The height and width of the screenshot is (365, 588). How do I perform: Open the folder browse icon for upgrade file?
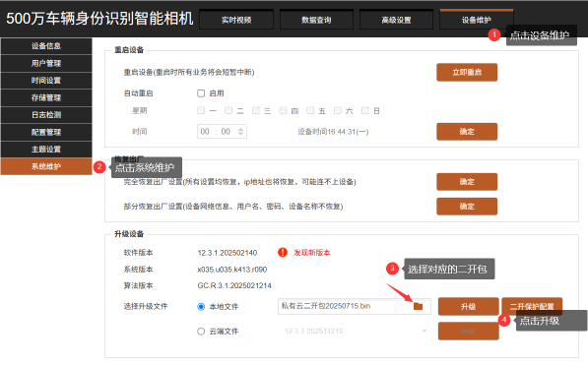point(418,306)
